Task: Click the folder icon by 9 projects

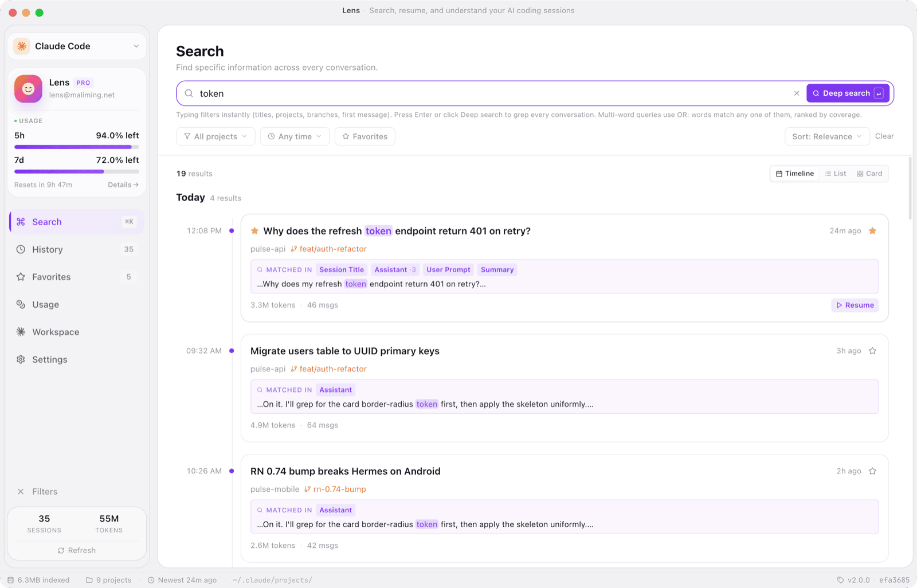Action: [x=89, y=580]
